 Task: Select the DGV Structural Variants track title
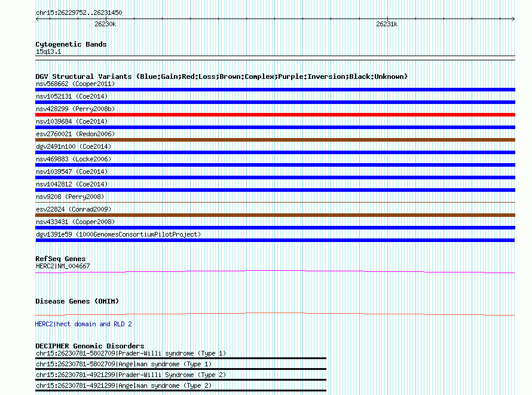click(x=222, y=76)
